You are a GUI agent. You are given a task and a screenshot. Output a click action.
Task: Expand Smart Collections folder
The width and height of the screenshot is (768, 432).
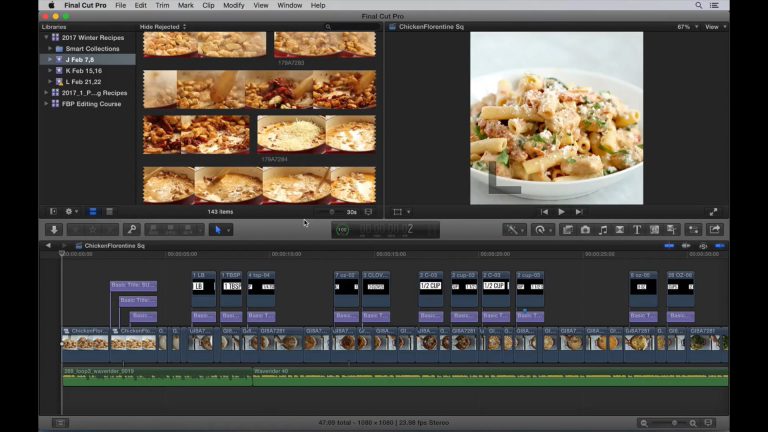(x=49, y=48)
